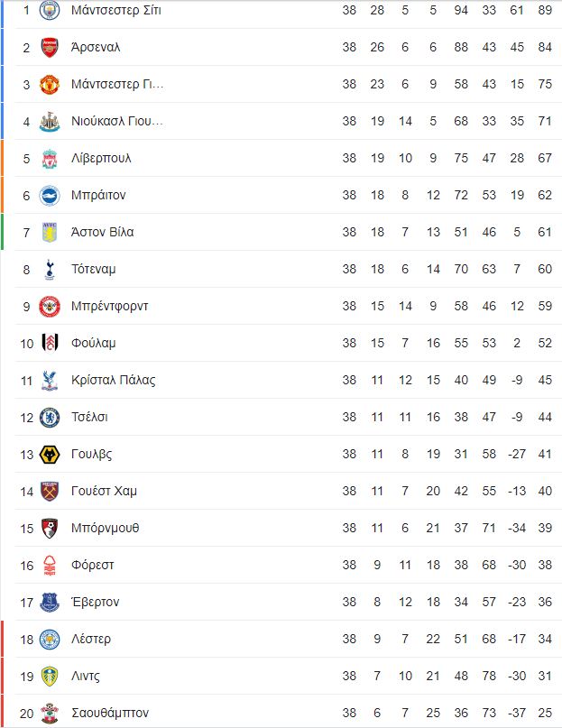Click the Brighton club crest

(50, 196)
